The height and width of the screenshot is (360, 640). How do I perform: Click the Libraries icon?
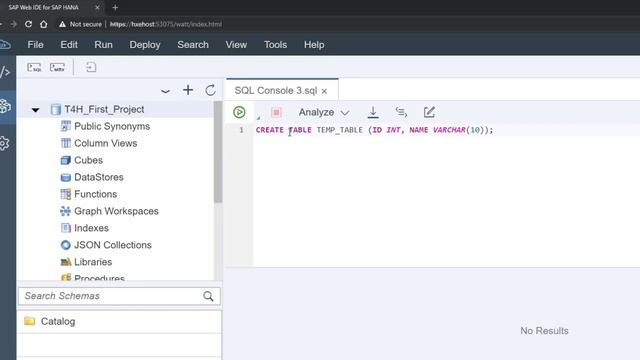[x=66, y=262]
